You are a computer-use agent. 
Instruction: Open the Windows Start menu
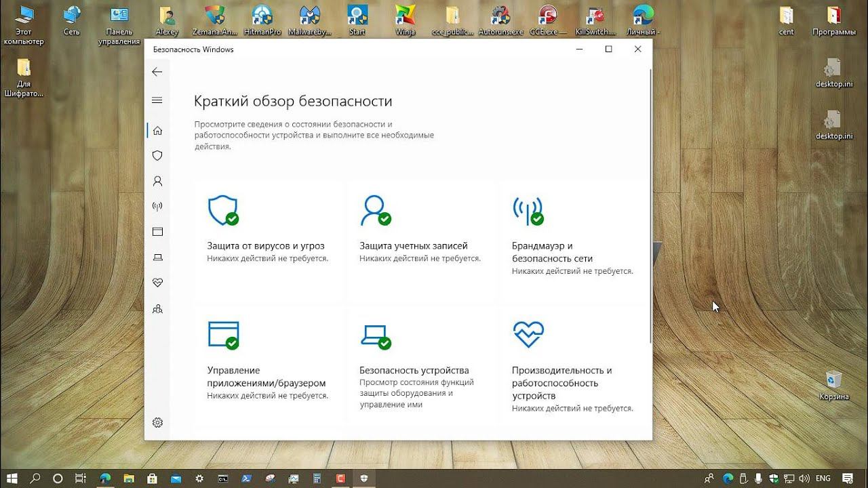point(12,478)
